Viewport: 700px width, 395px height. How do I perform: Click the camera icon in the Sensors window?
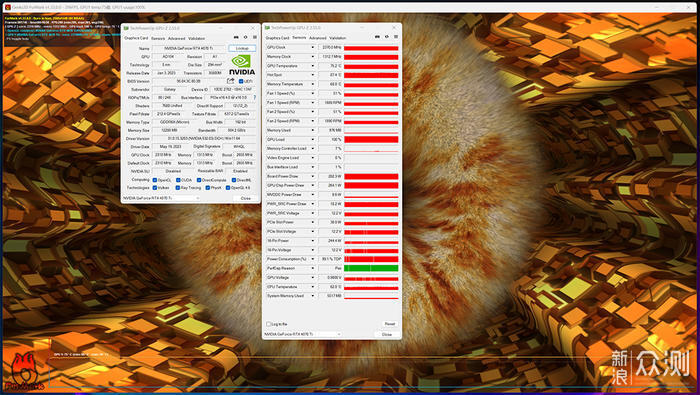click(377, 37)
